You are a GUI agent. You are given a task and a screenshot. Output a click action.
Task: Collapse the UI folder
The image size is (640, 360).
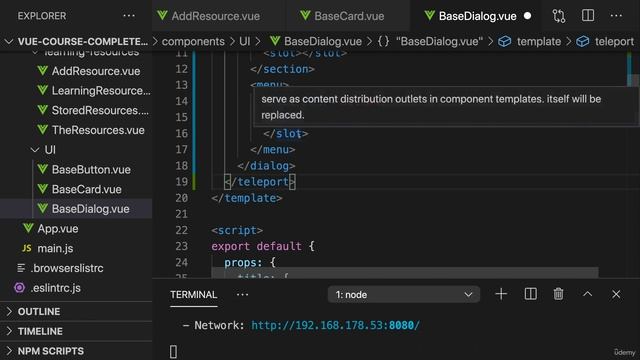[x=35, y=150]
